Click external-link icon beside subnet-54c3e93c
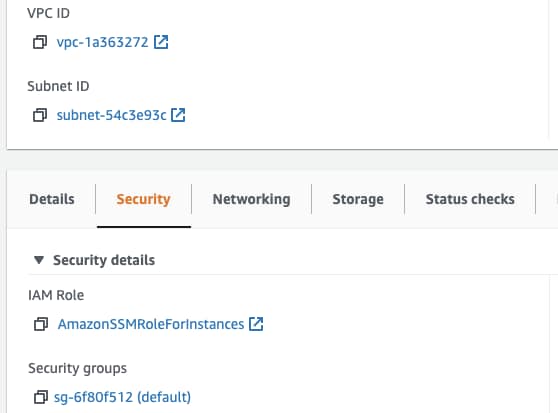The width and height of the screenshot is (558, 413). tap(178, 115)
